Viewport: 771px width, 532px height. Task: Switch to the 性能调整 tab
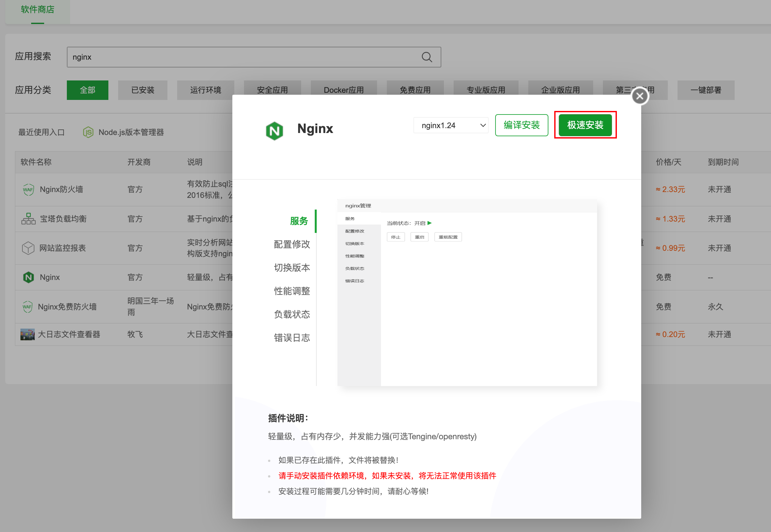292,291
